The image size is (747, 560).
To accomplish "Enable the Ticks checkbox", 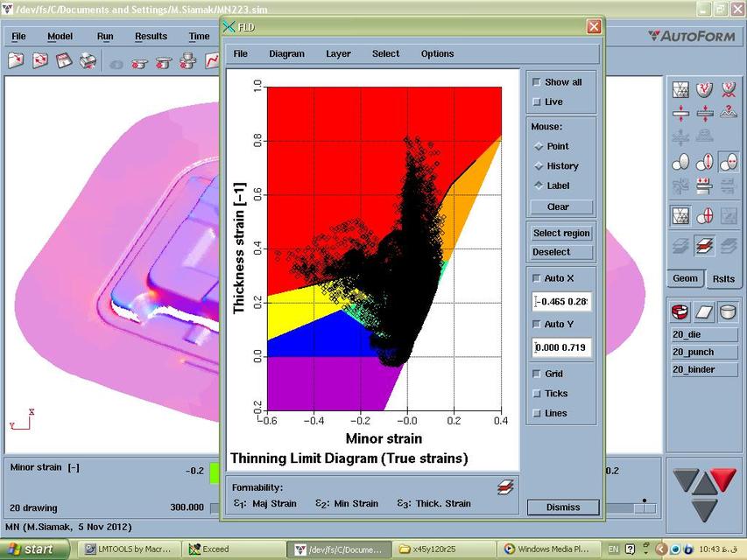I will click(x=537, y=394).
